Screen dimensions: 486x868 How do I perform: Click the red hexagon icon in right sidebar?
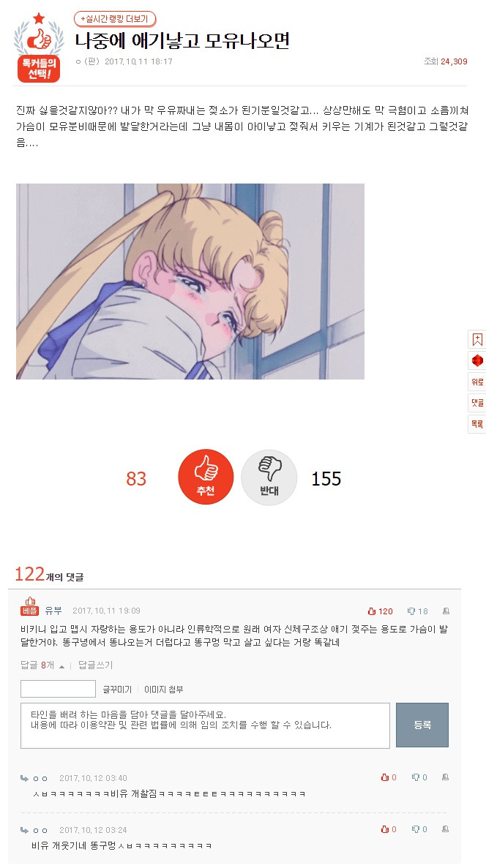477,361
